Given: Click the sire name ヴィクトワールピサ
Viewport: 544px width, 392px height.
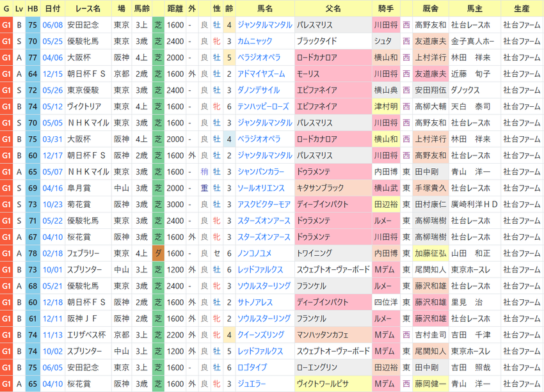Looking at the screenshot, I should [x=323, y=384].
